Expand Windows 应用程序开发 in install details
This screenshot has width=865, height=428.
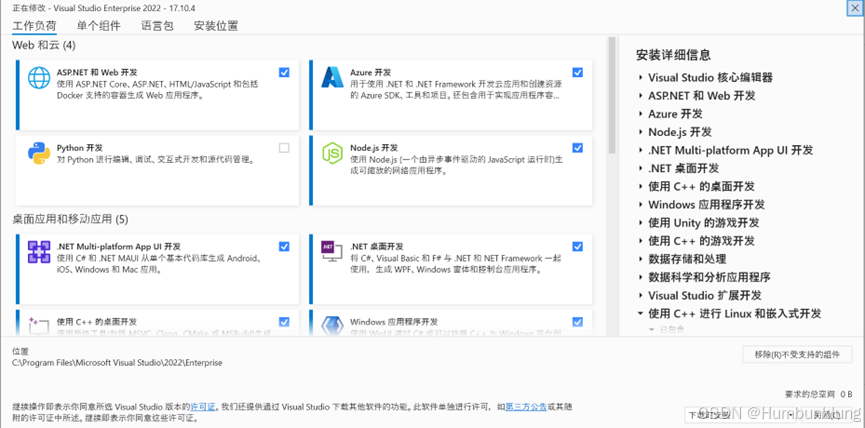click(x=640, y=205)
